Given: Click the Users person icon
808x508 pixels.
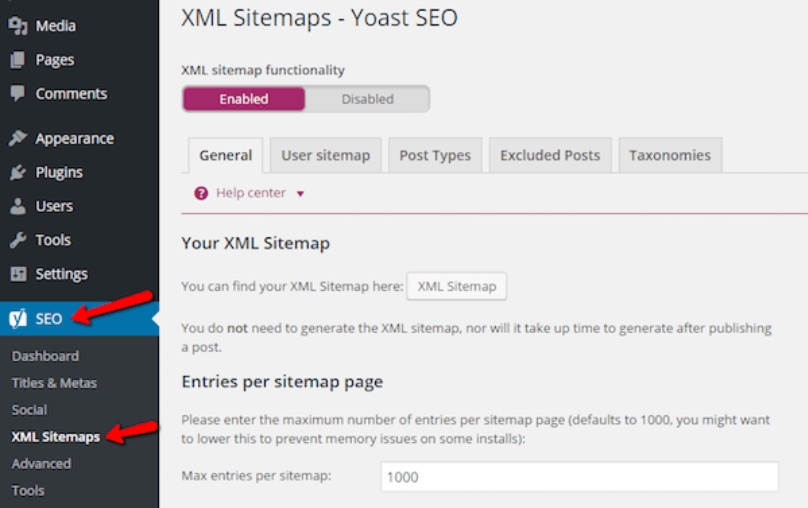Looking at the screenshot, I should pos(18,207).
